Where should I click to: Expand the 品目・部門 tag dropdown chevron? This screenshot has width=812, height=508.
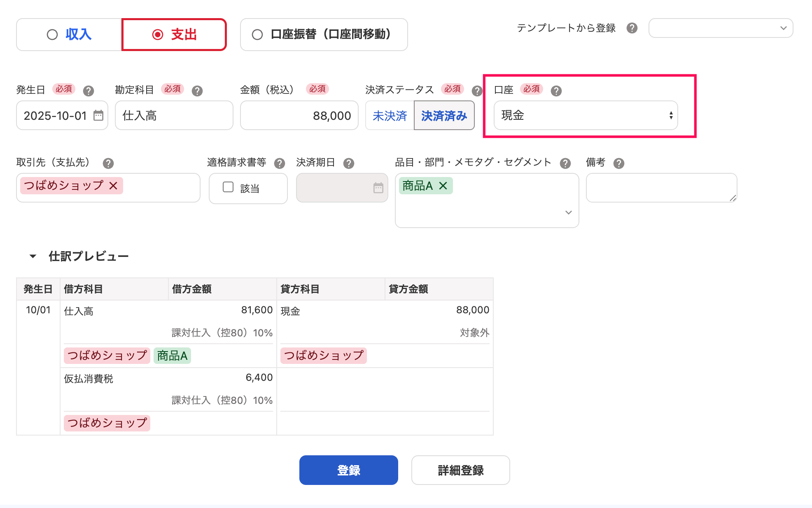point(569,212)
